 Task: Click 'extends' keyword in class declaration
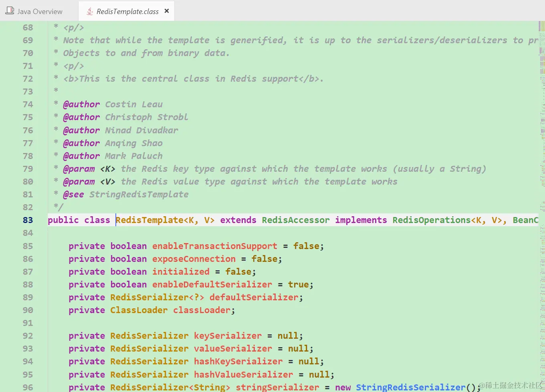click(x=238, y=220)
